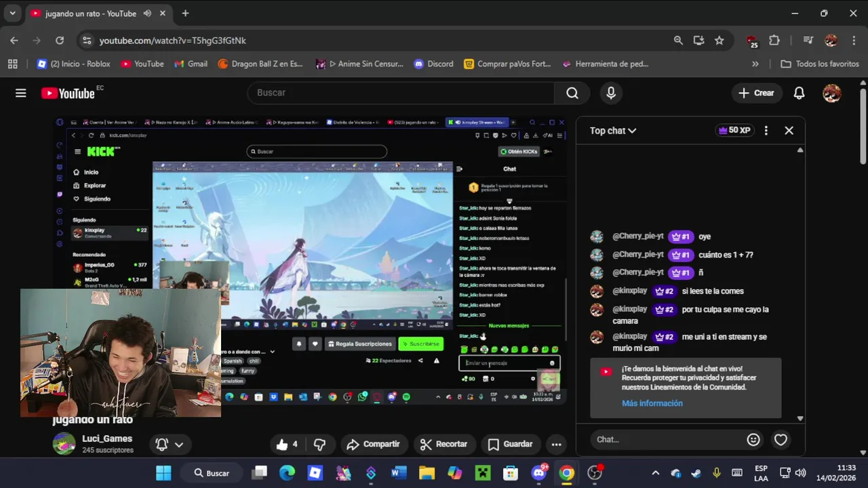Screen dimensions: 868x488
Task: Go to the YouTube home logo
Action: pos(68,93)
